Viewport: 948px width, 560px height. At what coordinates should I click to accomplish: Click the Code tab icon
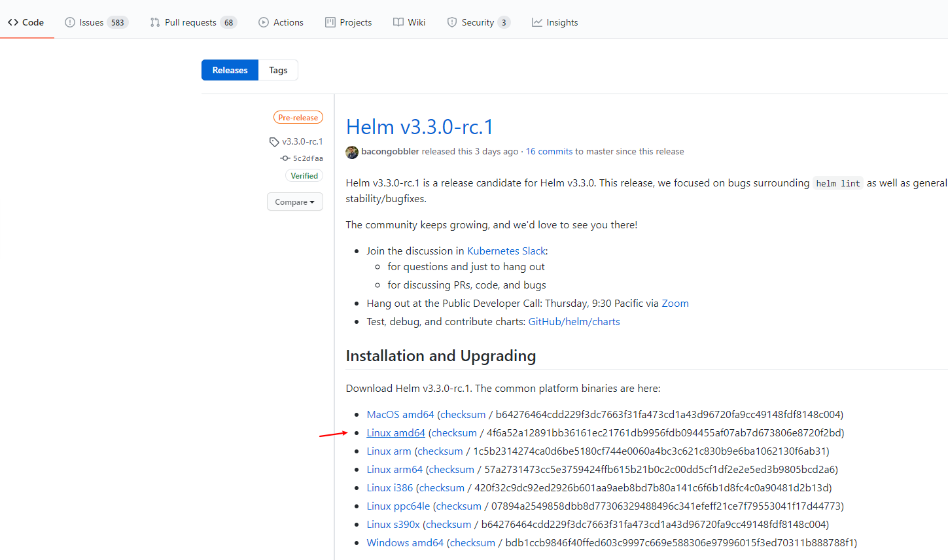click(x=13, y=22)
